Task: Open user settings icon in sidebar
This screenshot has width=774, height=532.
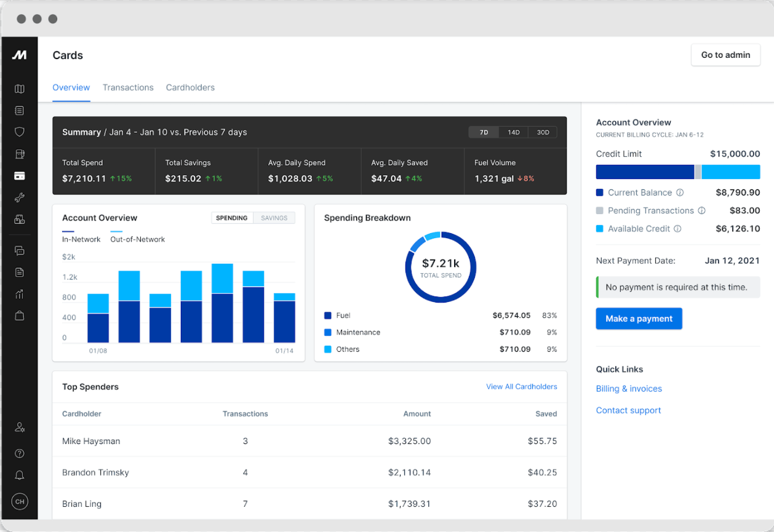Action: pos(19,427)
